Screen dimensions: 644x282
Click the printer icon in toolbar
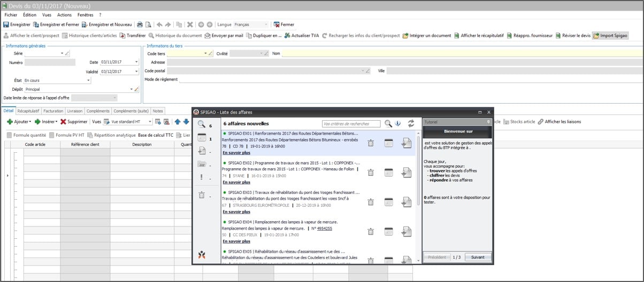click(x=140, y=25)
